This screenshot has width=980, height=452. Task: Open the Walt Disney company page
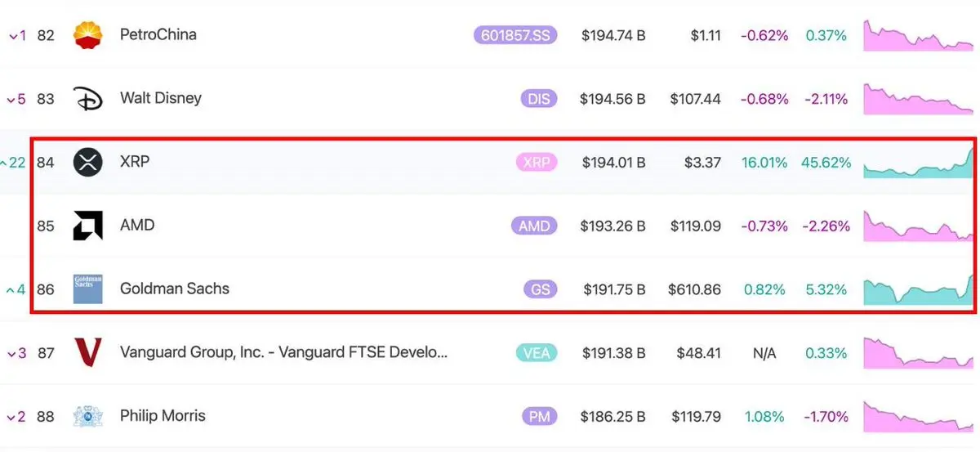(x=160, y=98)
